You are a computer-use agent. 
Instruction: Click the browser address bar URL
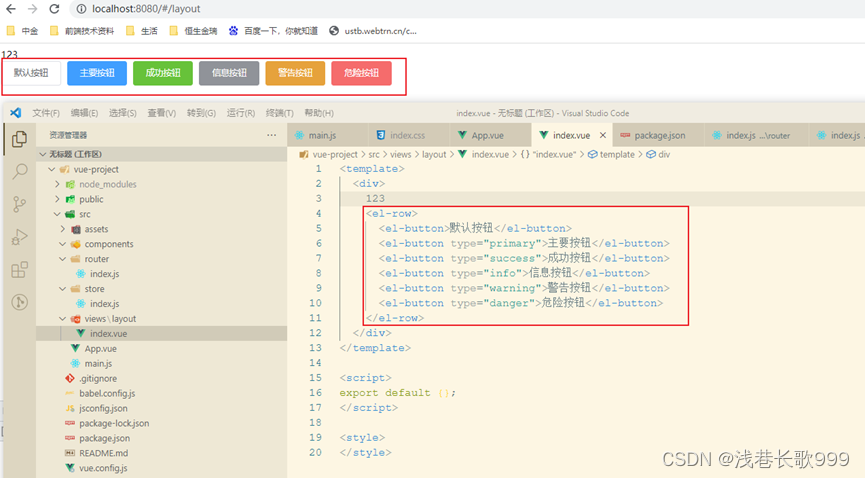pyautogui.click(x=146, y=9)
